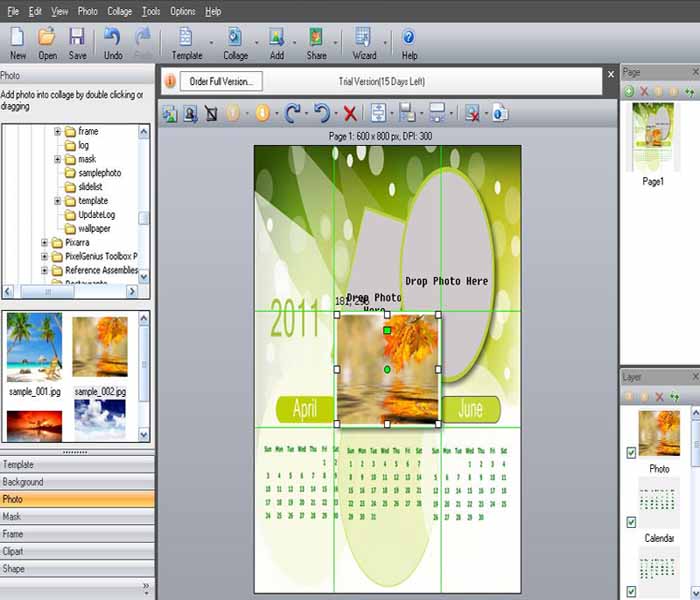The image size is (700, 600).
Task: Switch to the Mask sidebar section
Action: tap(77, 517)
